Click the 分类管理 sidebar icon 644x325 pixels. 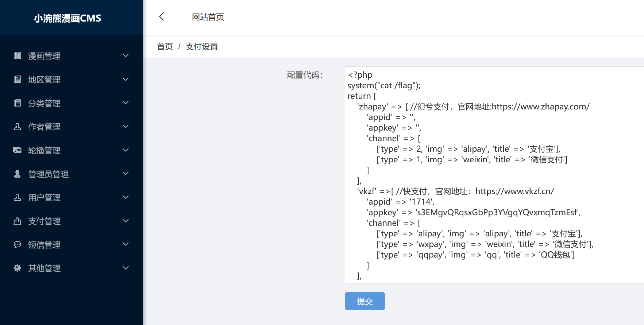(17, 103)
